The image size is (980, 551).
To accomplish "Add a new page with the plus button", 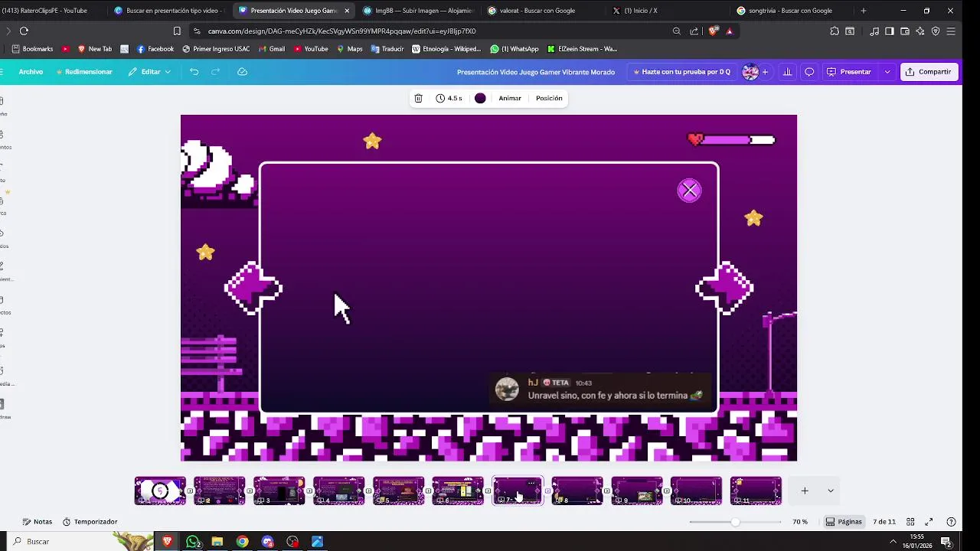I will click(x=805, y=491).
